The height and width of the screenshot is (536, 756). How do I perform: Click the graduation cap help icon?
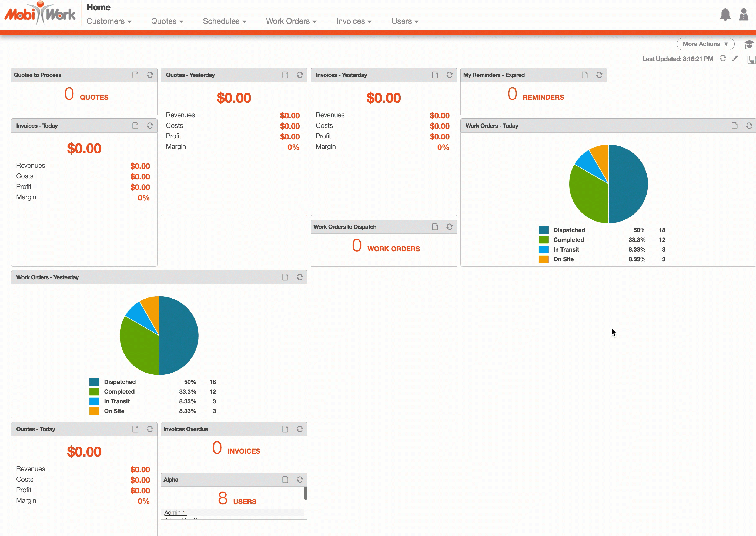pos(749,44)
